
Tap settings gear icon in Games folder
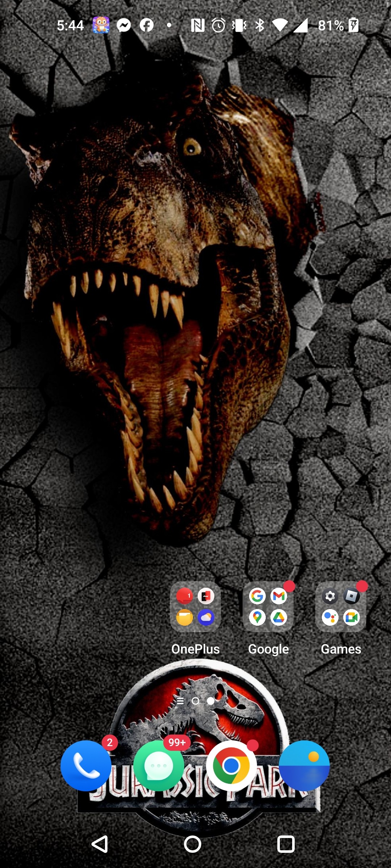point(330,596)
